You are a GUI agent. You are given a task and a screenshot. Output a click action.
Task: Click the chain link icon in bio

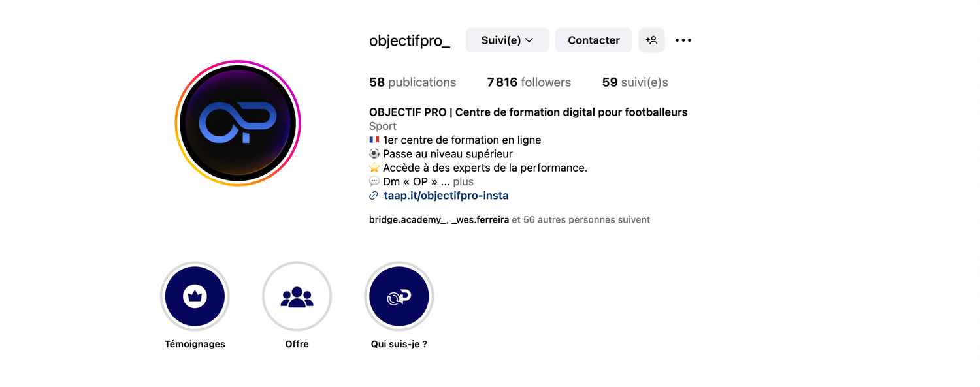(374, 196)
